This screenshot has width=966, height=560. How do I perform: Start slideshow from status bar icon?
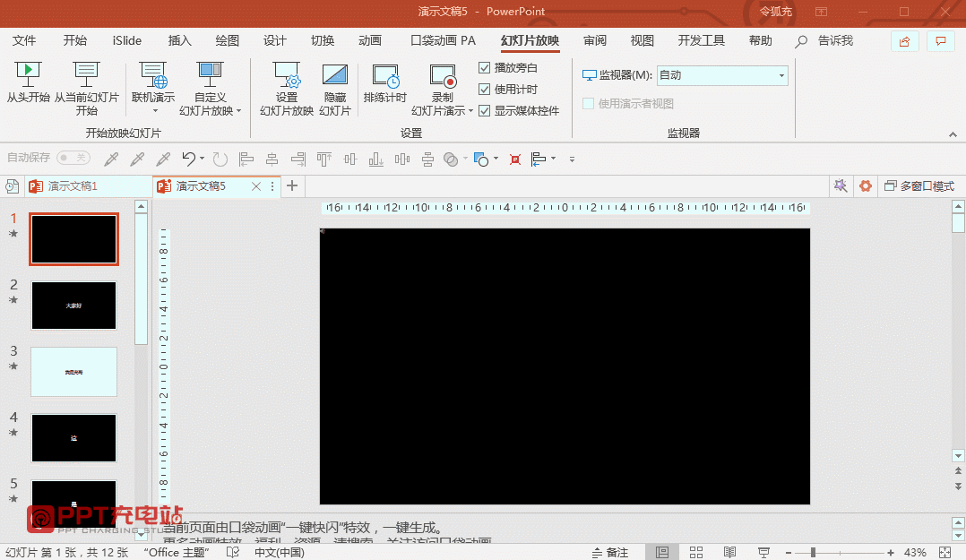coord(763,553)
